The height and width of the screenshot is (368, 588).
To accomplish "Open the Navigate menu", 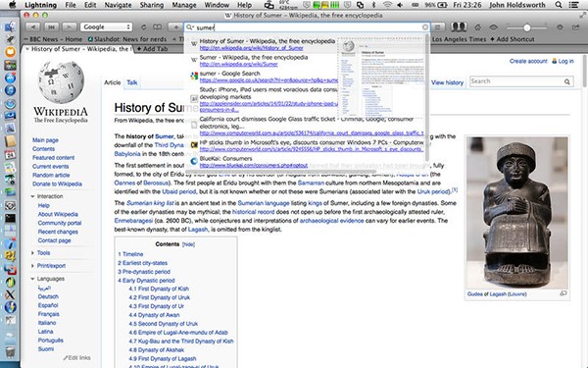I will coord(118,5).
